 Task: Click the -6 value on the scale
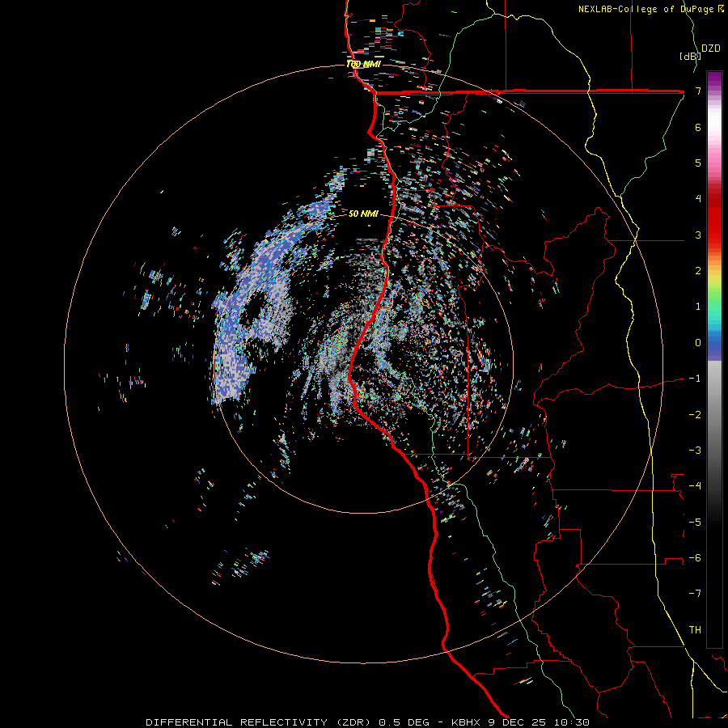pos(695,557)
